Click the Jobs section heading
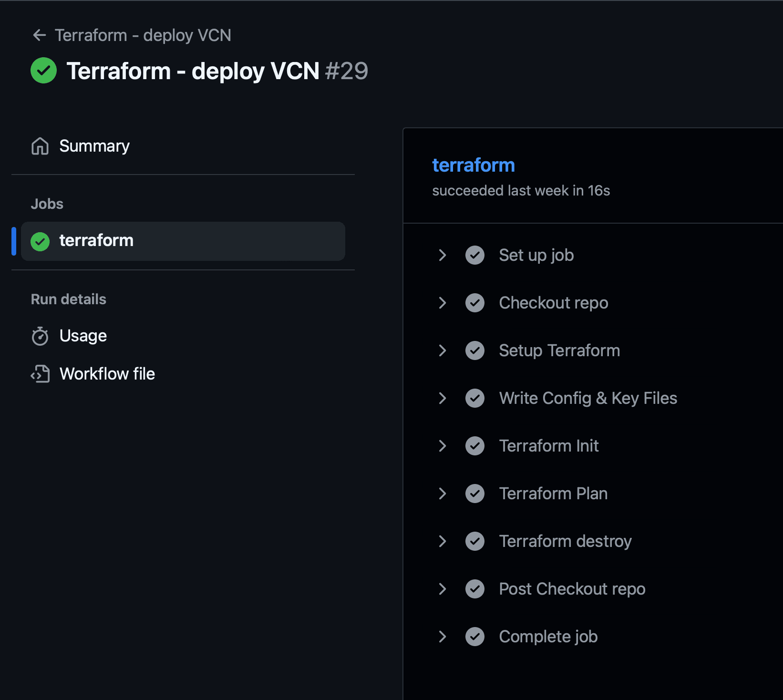 pos(47,204)
